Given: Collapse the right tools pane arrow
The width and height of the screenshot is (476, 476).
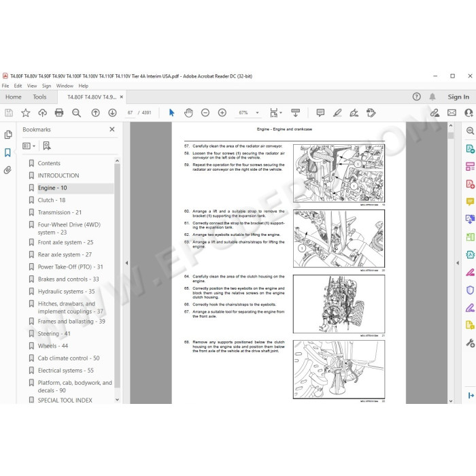Looking at the screenshot, I should [458, 263].
